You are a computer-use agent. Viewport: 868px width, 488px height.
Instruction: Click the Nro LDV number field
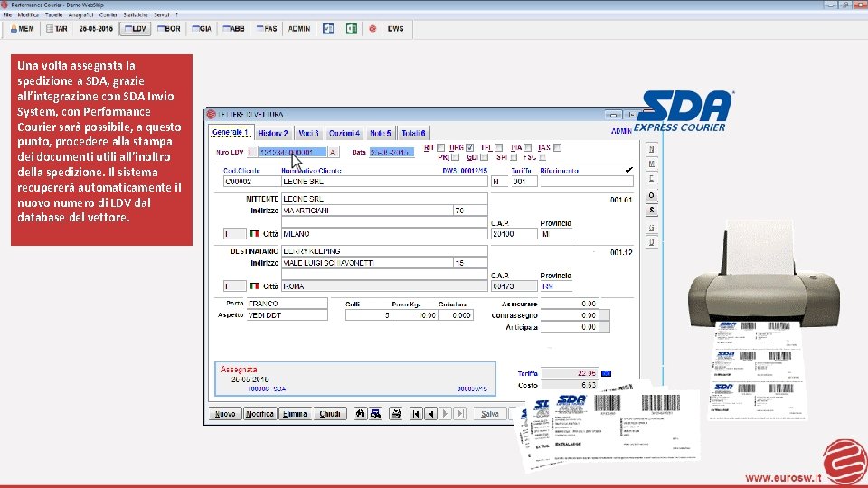[x=292, y=152]
